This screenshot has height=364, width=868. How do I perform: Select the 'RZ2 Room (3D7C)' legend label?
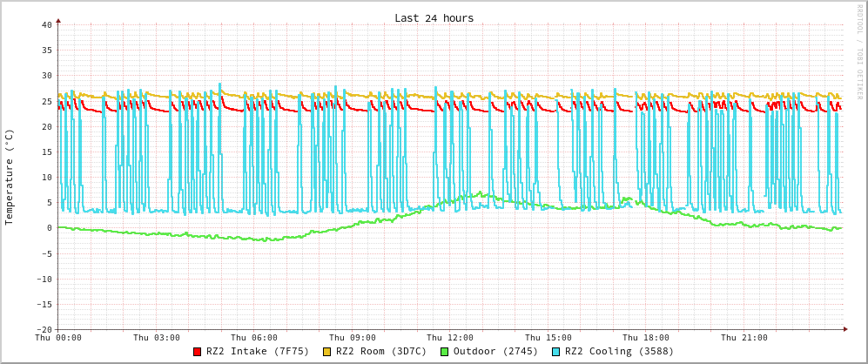coord(381,351)
